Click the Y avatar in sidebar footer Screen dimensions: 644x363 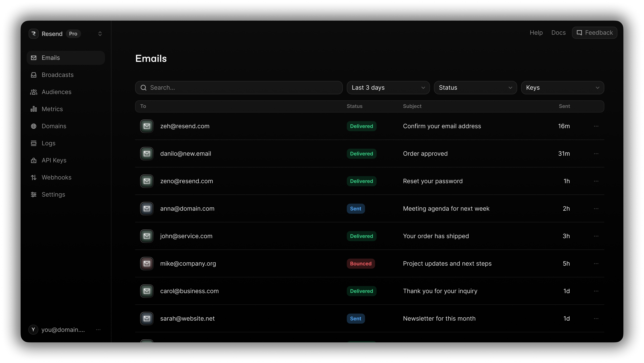[33, 330]
